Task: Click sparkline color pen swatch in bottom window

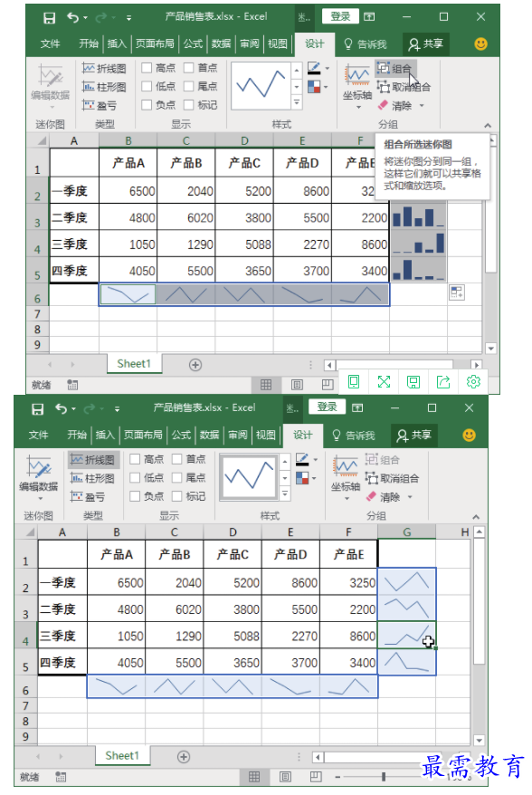Action: 302,459
